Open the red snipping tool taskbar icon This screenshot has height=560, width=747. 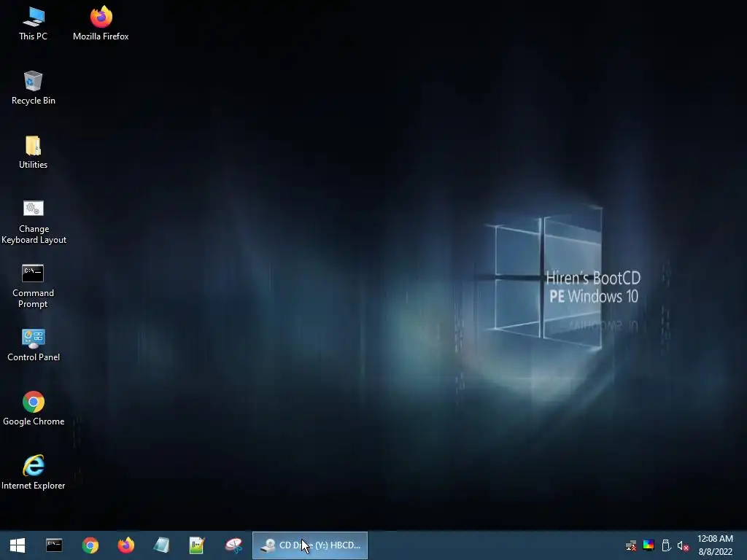point(234,545)
